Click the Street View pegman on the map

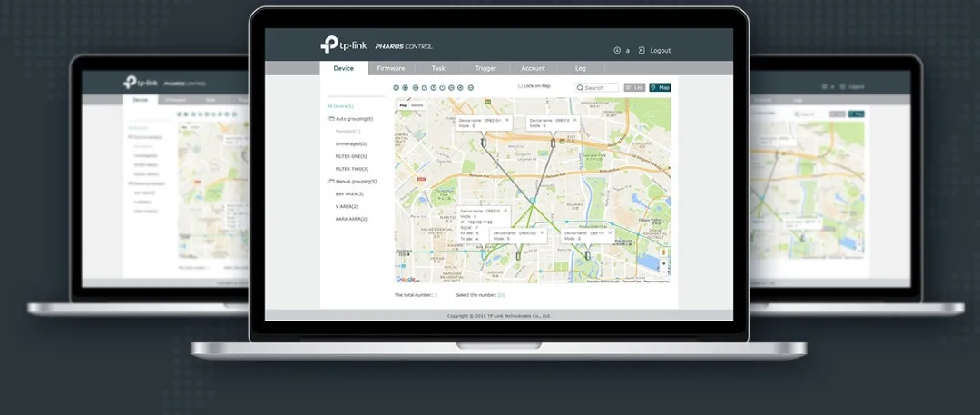tap(664, 252)
